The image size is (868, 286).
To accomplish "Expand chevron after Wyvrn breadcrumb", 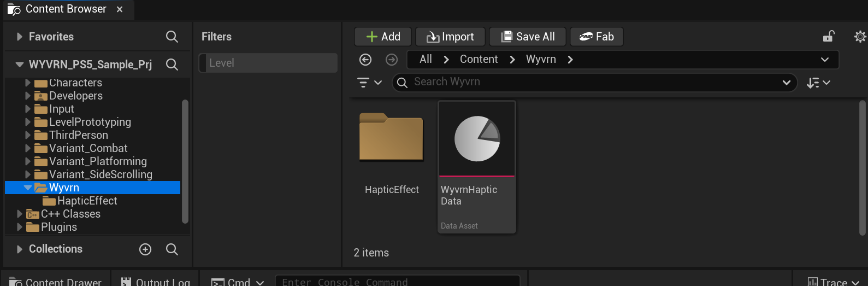I will (x=570, y=60).
